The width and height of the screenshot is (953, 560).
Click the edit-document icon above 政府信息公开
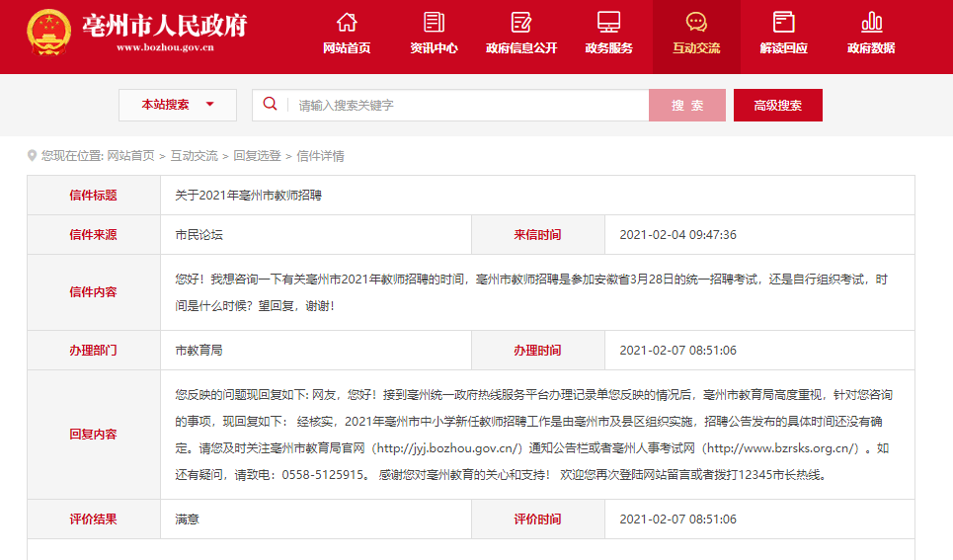[520, 23]
